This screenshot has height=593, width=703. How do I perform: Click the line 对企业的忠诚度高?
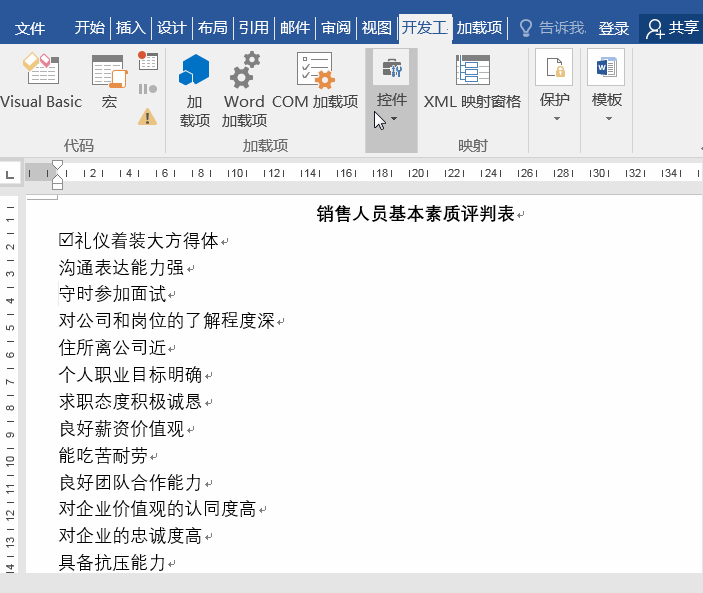point(130,536)
